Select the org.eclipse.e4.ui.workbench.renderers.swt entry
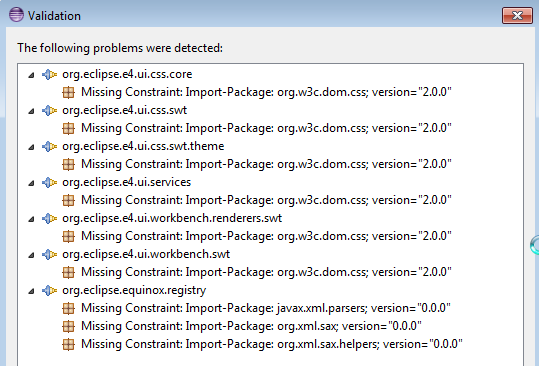This screenshot has width=539, height=366. point(172,218)
